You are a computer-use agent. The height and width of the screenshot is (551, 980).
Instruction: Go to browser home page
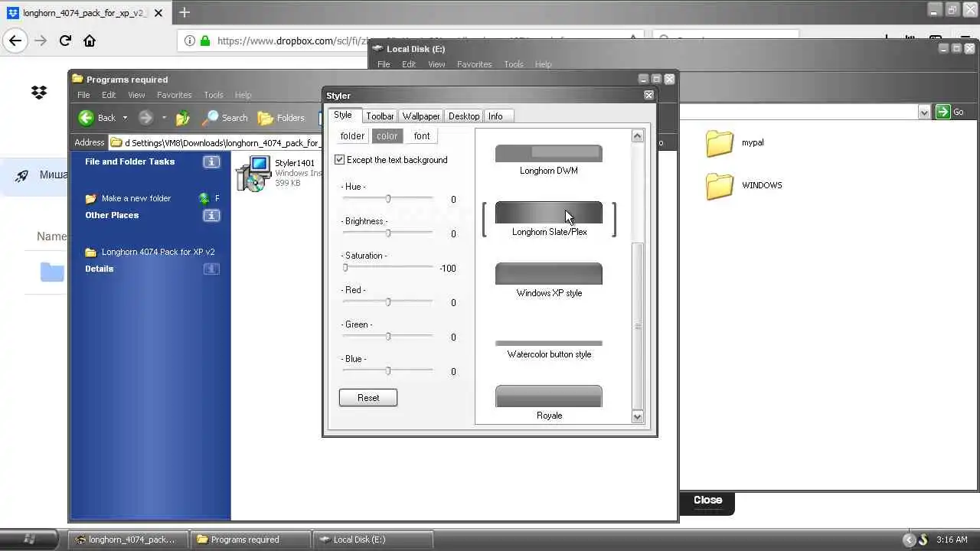tap(90, 41)
